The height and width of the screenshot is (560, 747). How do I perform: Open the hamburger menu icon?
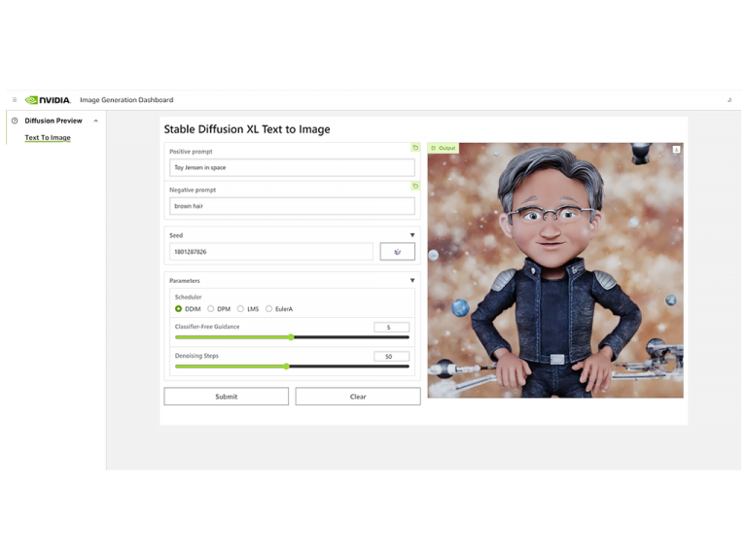[15, 99]
